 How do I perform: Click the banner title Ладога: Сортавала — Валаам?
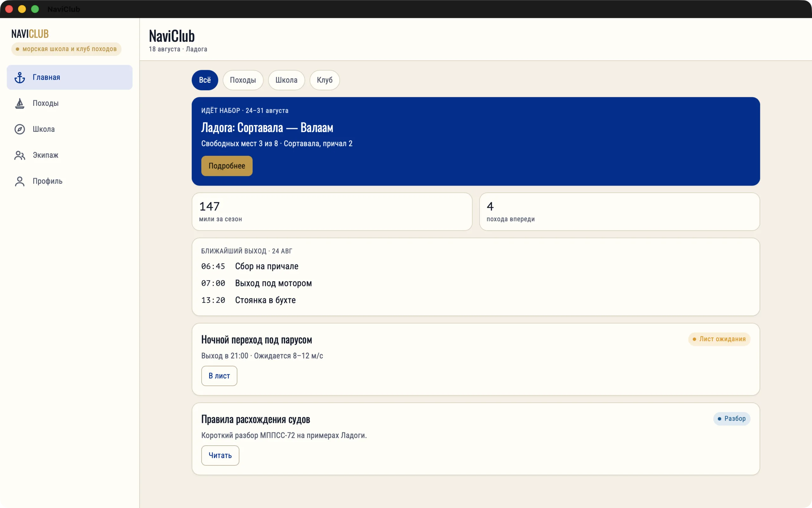pos(267,128)
